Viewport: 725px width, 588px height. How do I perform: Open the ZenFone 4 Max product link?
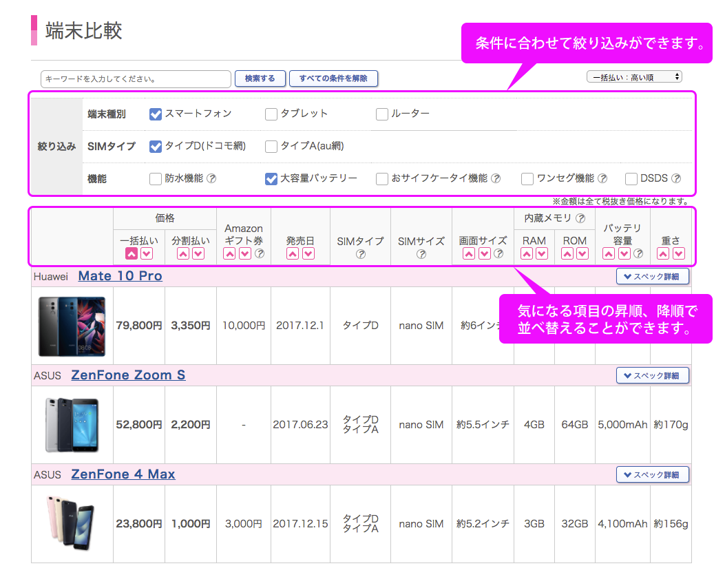click(x=123, y=474)
